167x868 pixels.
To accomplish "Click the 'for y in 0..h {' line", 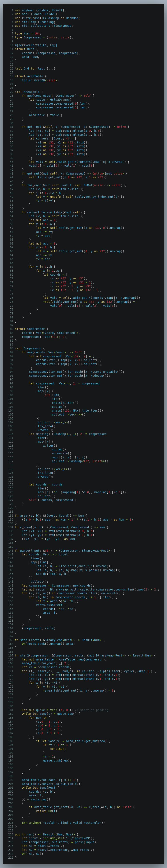I will coord(42,247).
